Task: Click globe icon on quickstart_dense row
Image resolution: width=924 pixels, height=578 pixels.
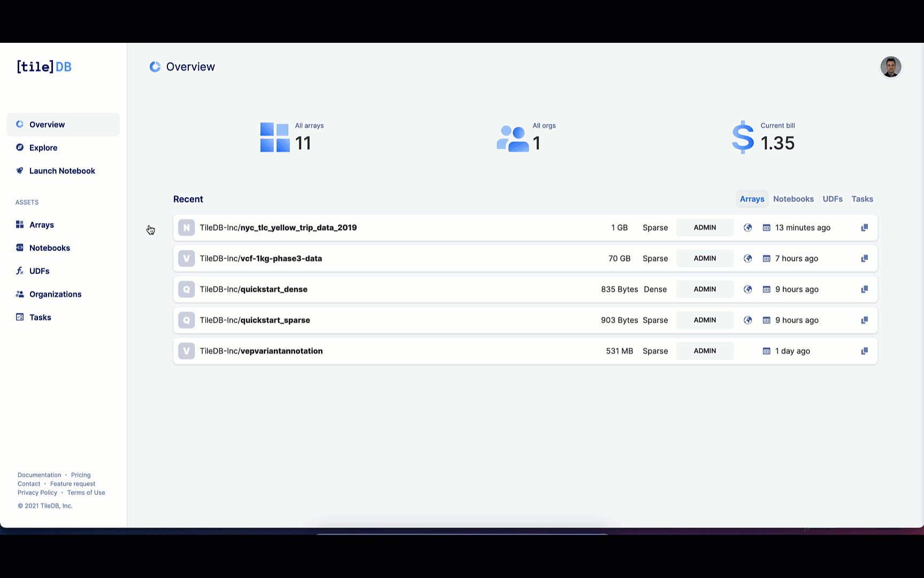Action: (x=748, y=289)
